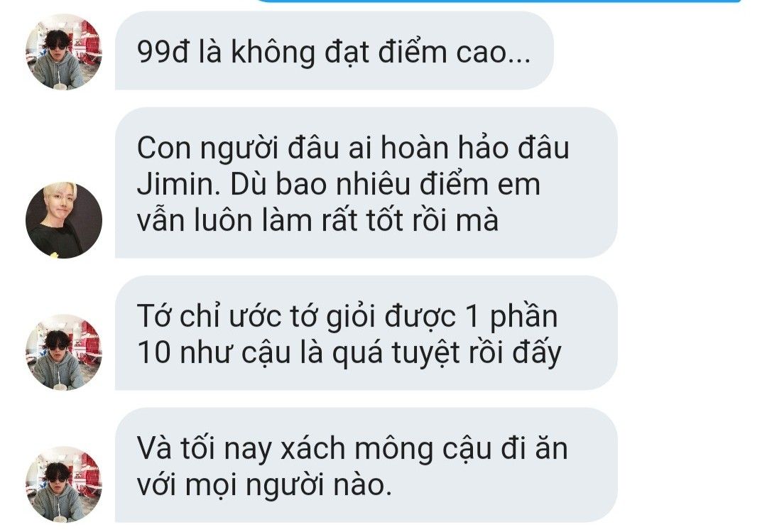Select the bubble starting "Tớ chỉ ước tớ giỏi"
The image size is (767, 532).
pos(366,333)
